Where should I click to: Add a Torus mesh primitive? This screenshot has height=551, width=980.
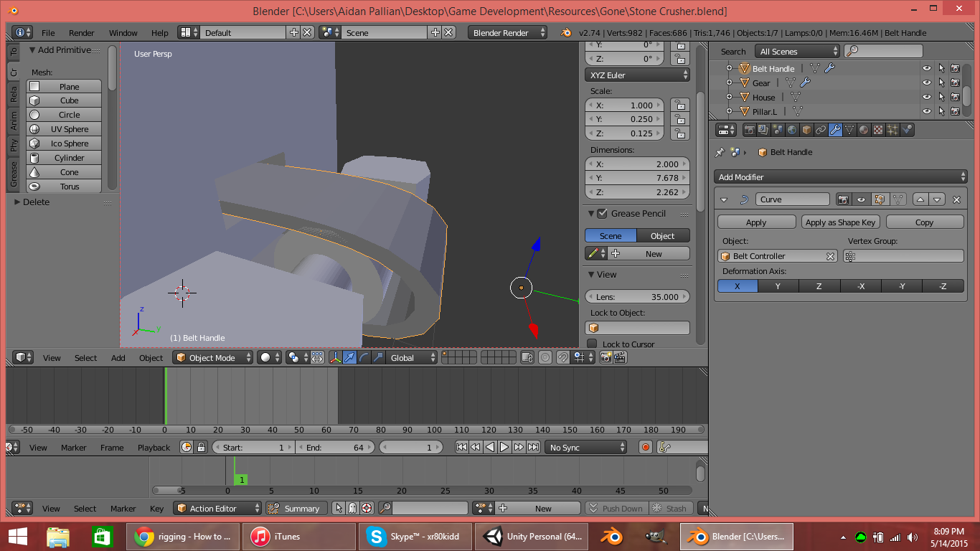(64, 187)
